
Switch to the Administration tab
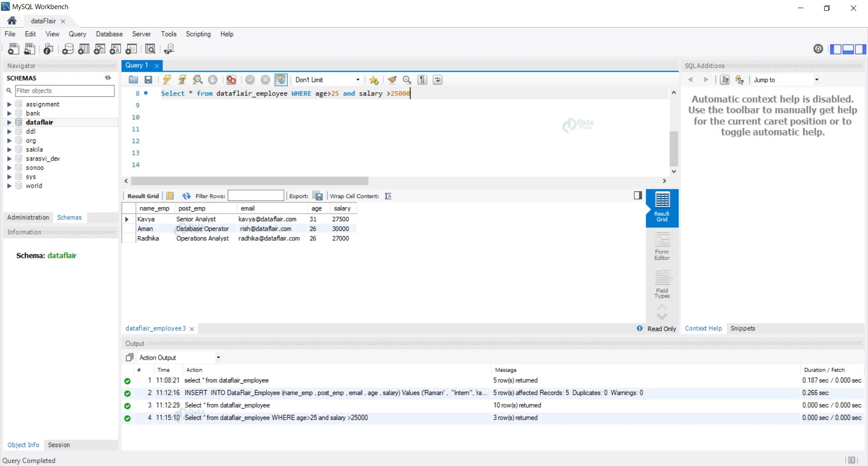pos(28,218)
